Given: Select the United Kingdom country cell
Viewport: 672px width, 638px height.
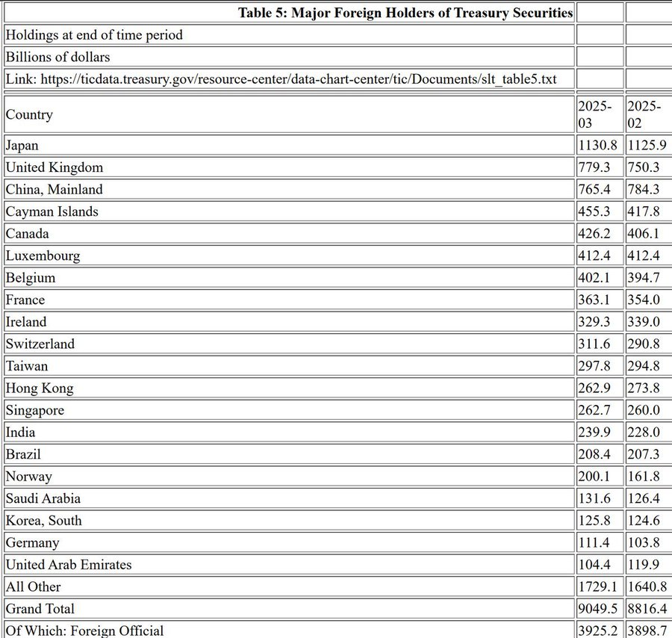Looking at the screenshot, I should 55,167.
